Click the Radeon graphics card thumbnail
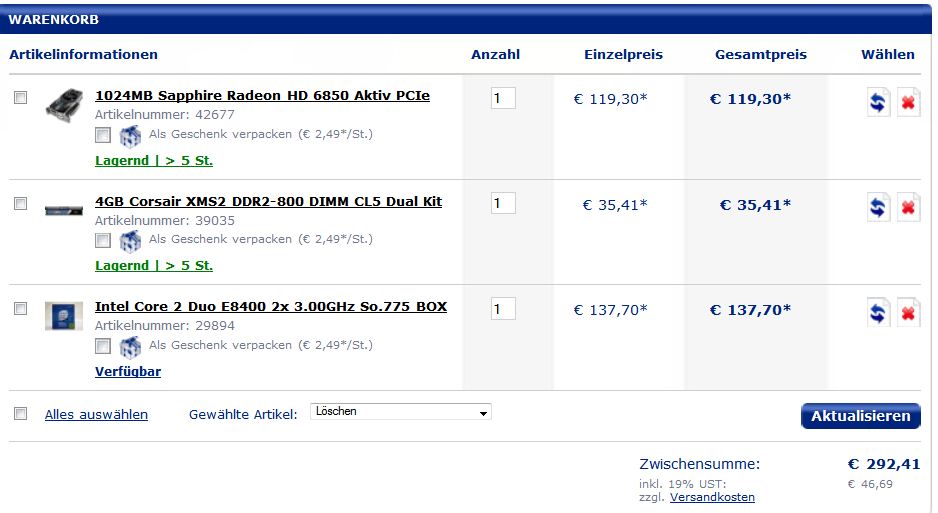The height and width of the screenshot is (513, 938). [64, 105]
